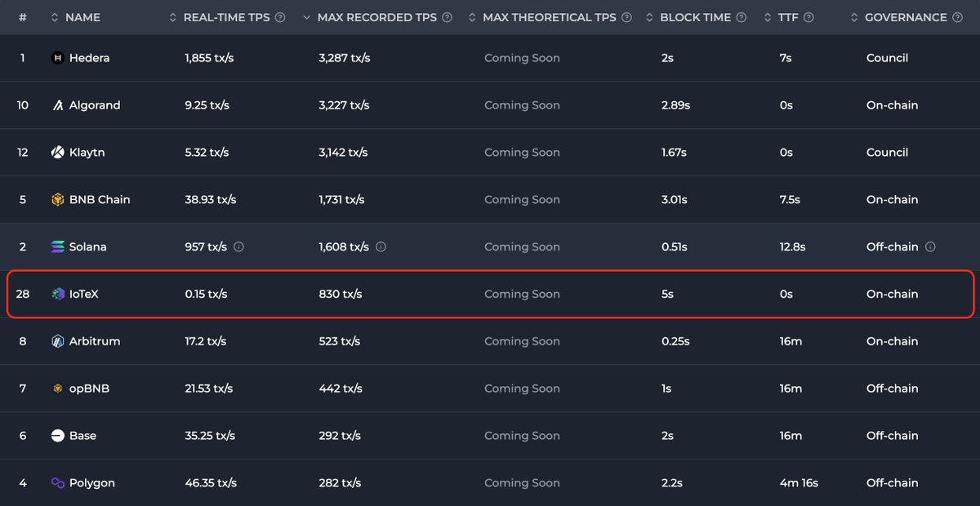Click the Klaytn logo icon

(57, 153)
